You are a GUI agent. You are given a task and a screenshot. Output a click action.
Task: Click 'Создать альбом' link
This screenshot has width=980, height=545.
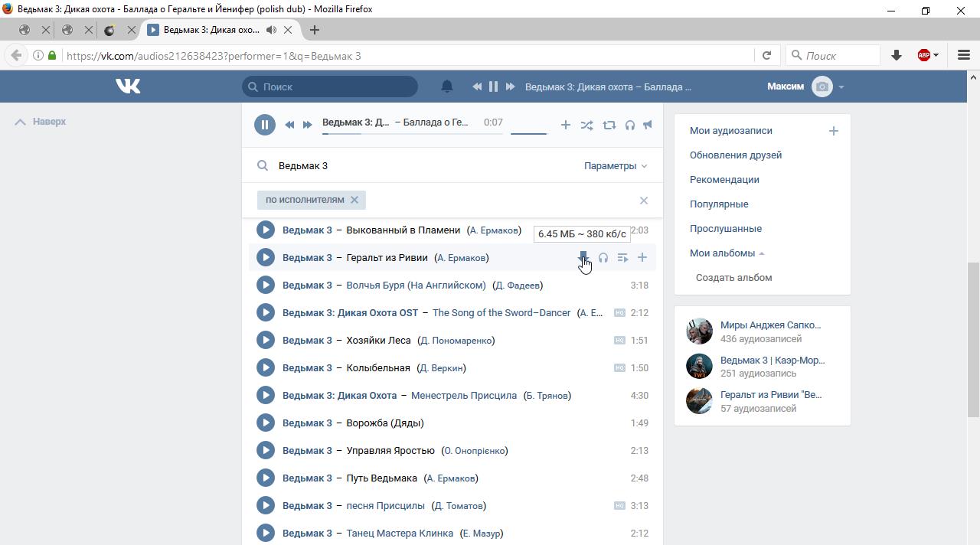(x=733, y=278)
